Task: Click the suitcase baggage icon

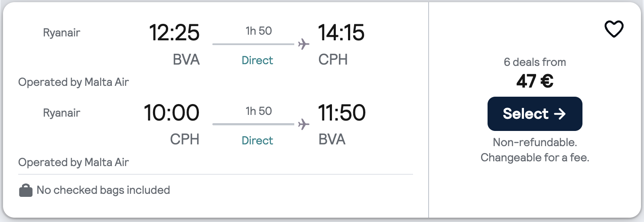Action: click(x=26, y=190)
